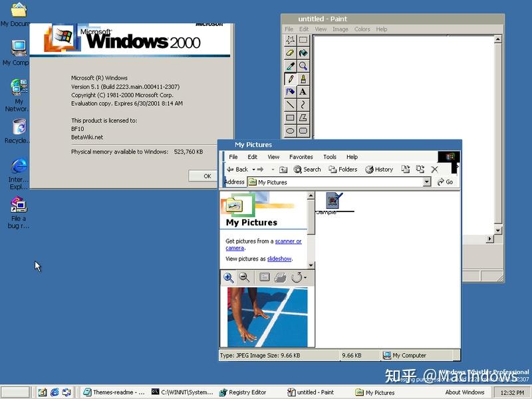Click OK in the About Windows dialog

[204, 176]
